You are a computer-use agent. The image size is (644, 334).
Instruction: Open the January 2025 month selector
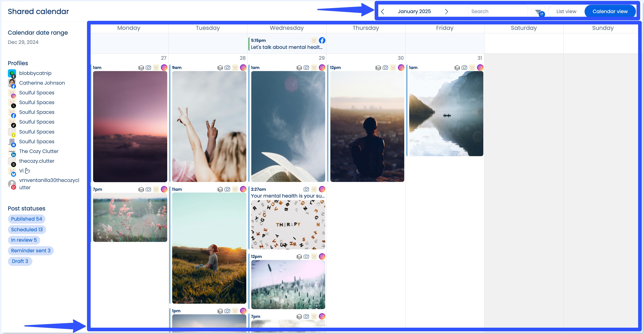[x=414, y=11]
